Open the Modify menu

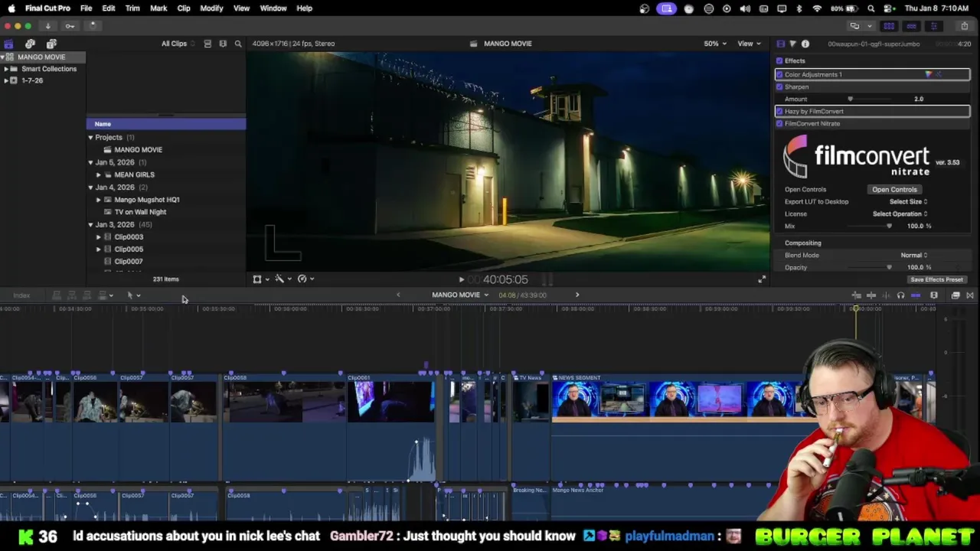tap(211, 8)
